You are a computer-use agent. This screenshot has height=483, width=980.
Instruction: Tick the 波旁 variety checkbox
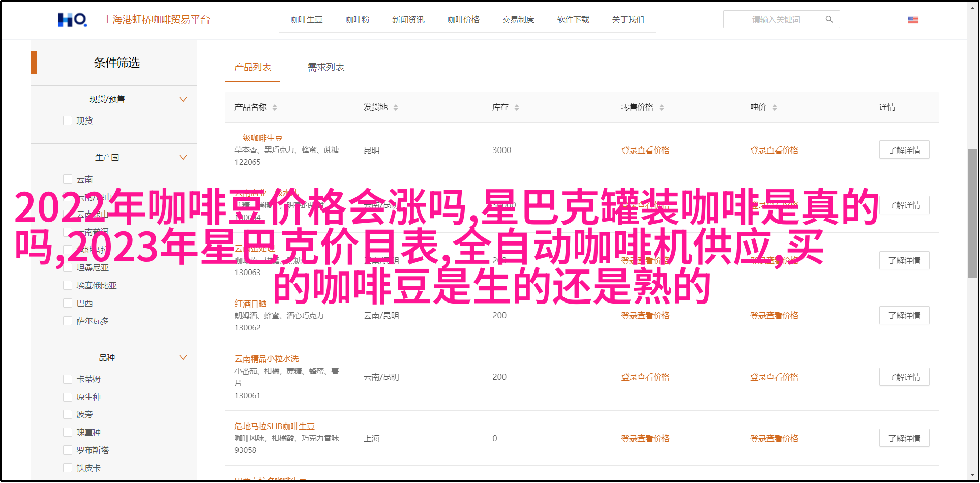67,414
